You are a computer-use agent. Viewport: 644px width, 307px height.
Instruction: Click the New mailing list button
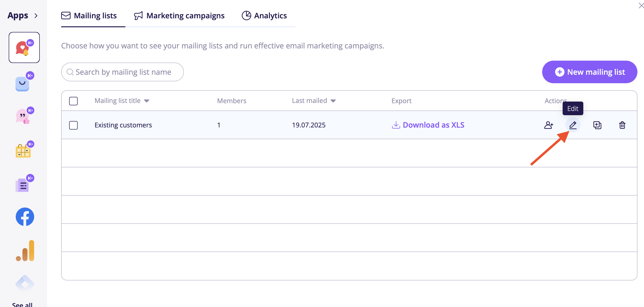tap(589, 72)
